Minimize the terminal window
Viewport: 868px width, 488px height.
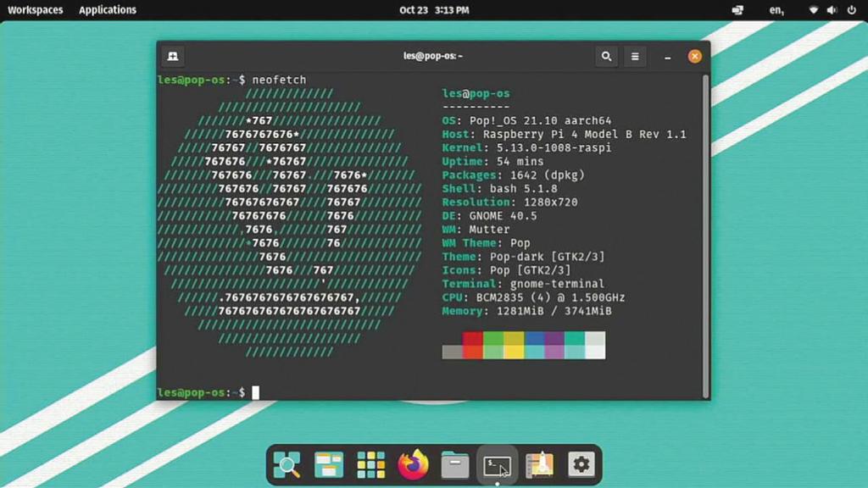[668, 57]
